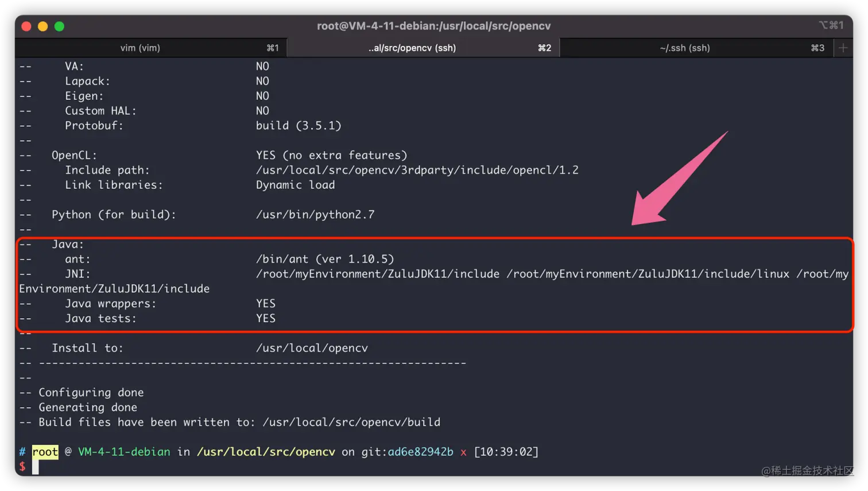Screen dimensions: 868x491
Task: Click the 'Java wrappers:' label
Action: click(x=110, y=303)
